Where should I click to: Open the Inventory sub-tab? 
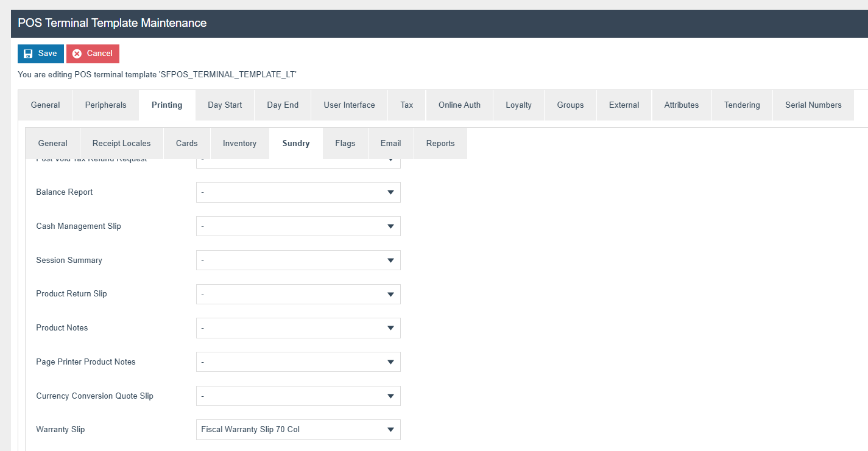click(x=239, y=144)
